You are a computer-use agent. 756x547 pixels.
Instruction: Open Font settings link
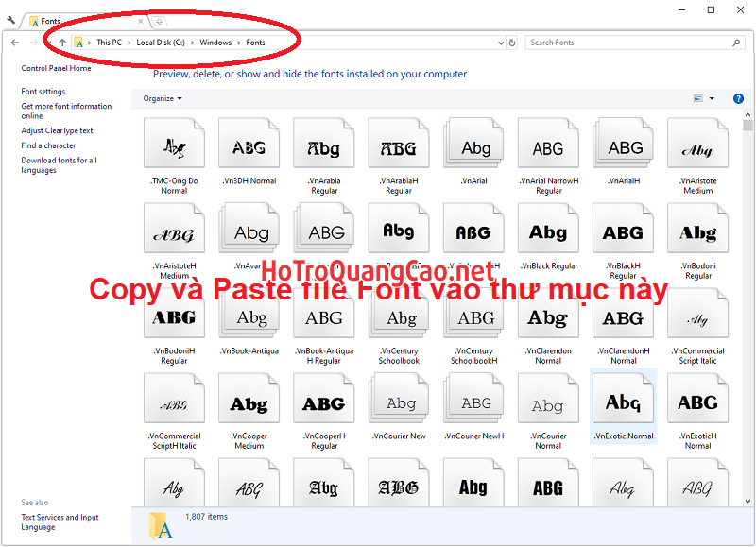pos(43,92)
